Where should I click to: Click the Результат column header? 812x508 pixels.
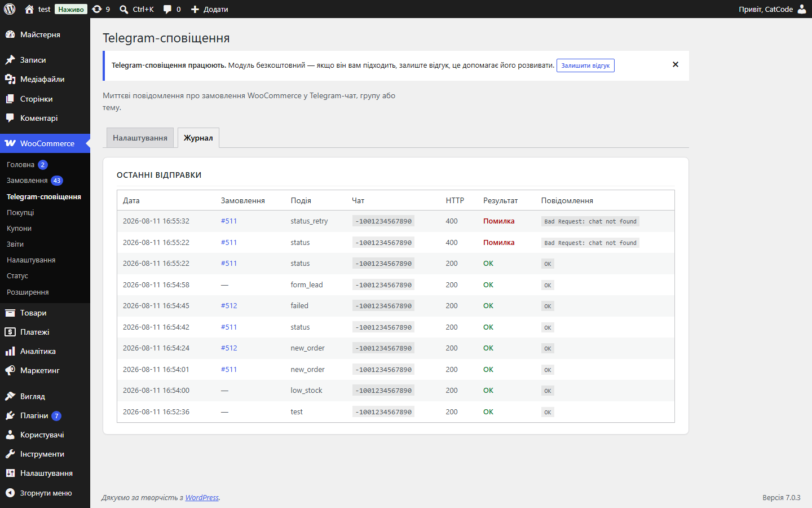coord(500,200)
